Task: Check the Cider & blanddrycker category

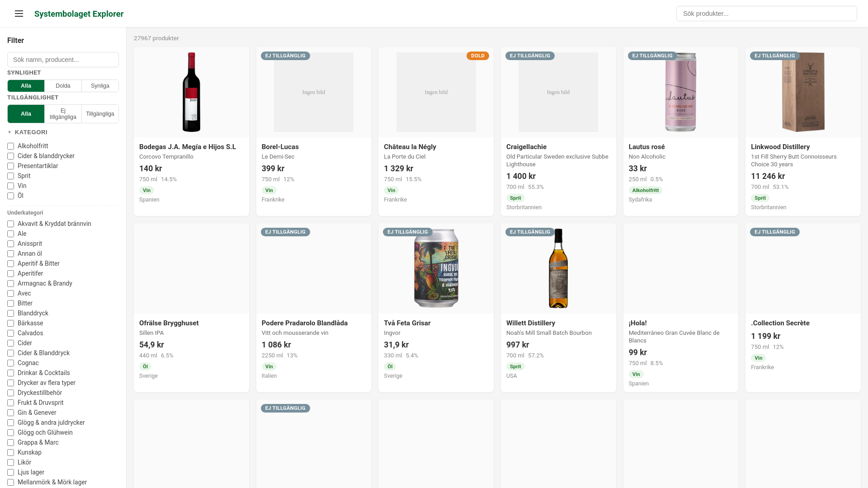Action: 11,156
